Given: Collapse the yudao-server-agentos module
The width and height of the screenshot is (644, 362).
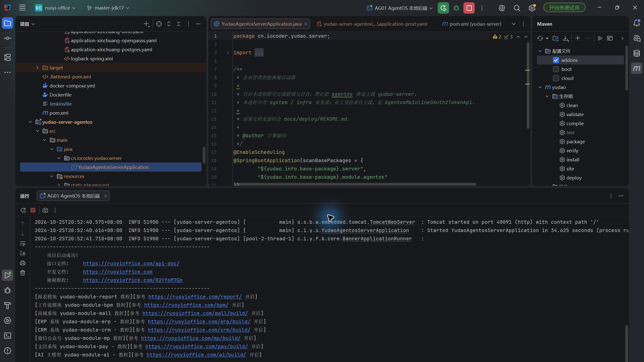Looking at the screenshot, I should 30,122.
